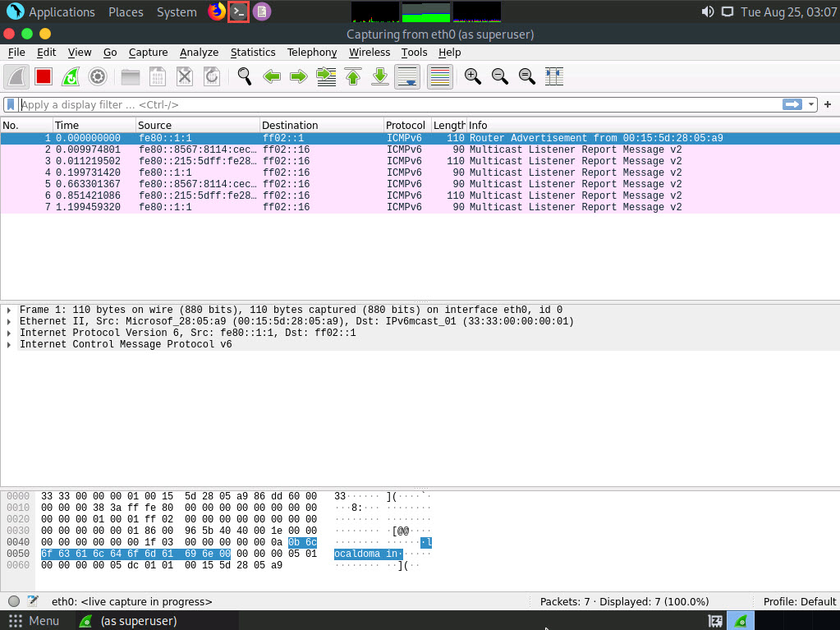The height and width of the screenshot is (630, 840).
Task: Open the Places menu in top panel
Action: [x=126, y=11]
